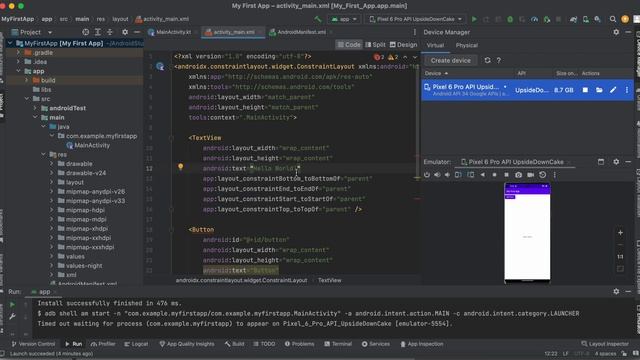Image resolution: width=640 pixels, height=360 pixels.
Task: Open the Pixel 6 Pro target device dropdown
Action: point(416,19)
